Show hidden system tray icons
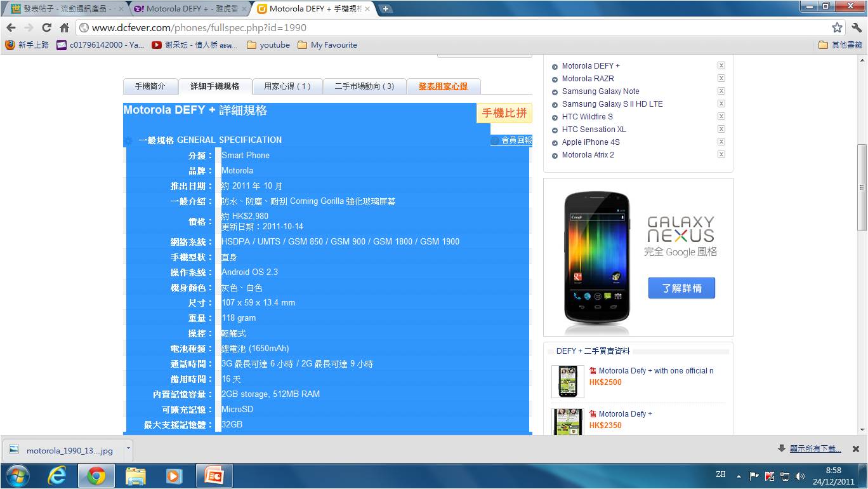 point(739,476)
